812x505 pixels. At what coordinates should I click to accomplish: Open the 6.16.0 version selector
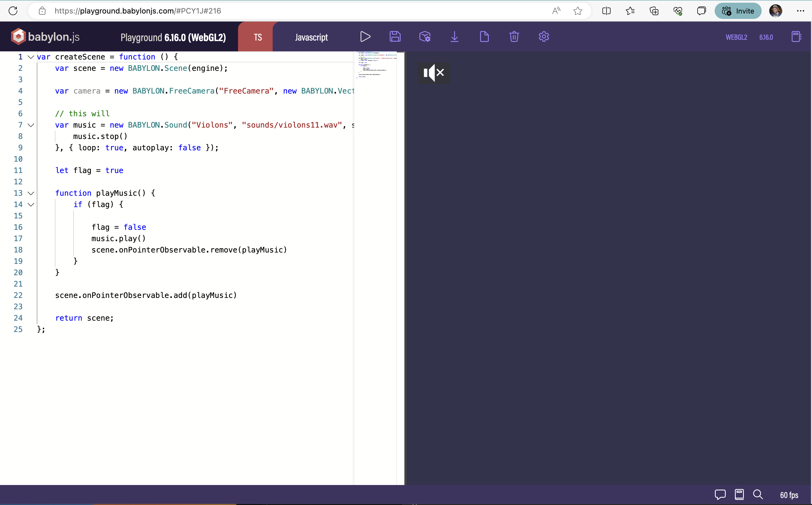pos(766,37)
